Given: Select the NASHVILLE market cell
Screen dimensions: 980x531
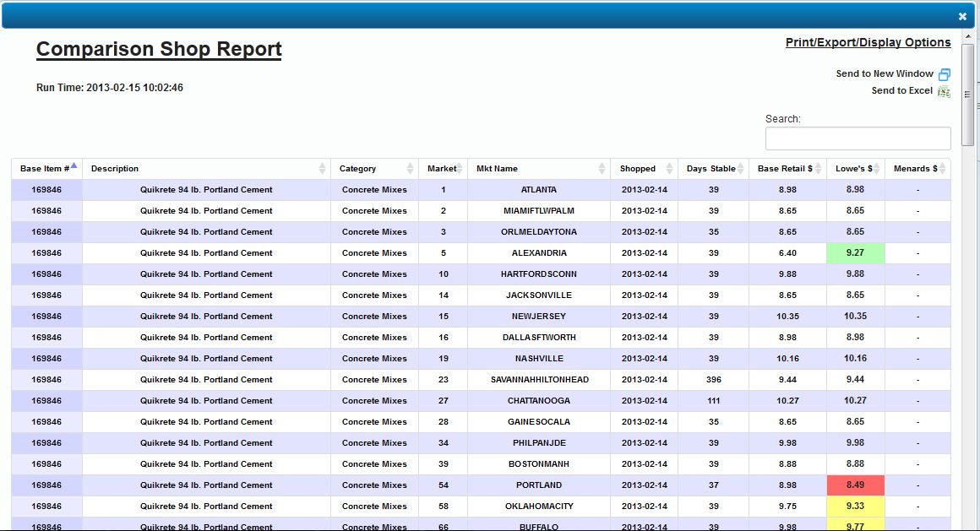Looking at the screenshot, I should pos(539,359).
